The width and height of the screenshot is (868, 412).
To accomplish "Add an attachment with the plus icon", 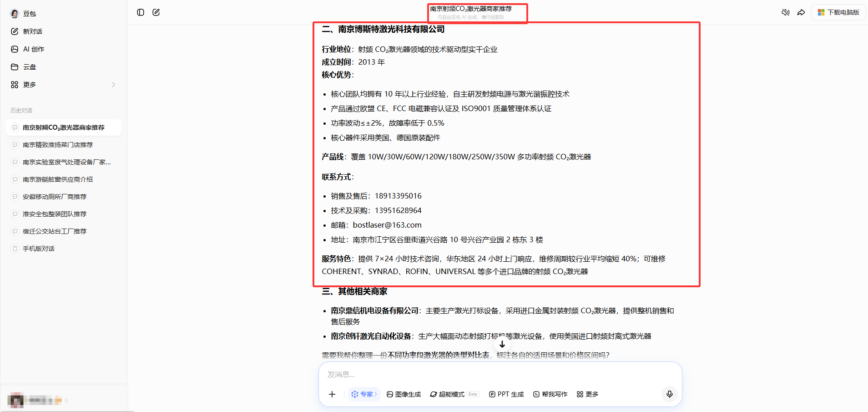I will pos(332,394).
